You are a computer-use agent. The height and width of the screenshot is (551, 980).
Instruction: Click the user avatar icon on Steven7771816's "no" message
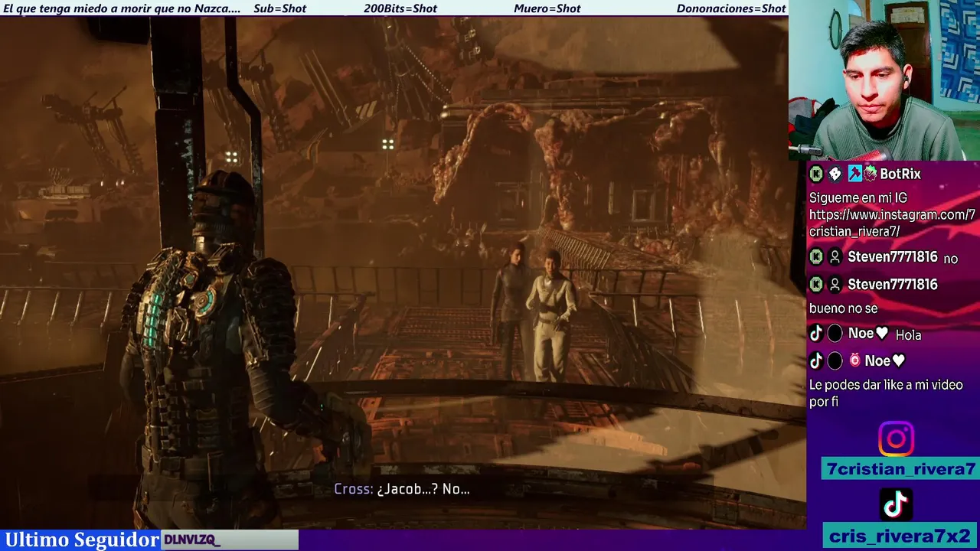835,258
